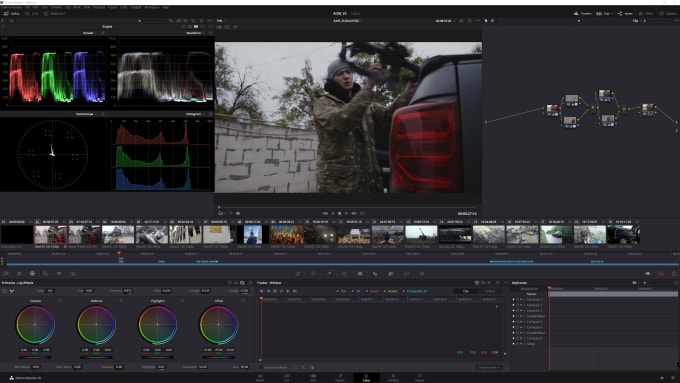Image resolution: width=680 pixels, height=383 pixels.
Task: Open the Histogram scope type dropdown
Action: [196, 114]
